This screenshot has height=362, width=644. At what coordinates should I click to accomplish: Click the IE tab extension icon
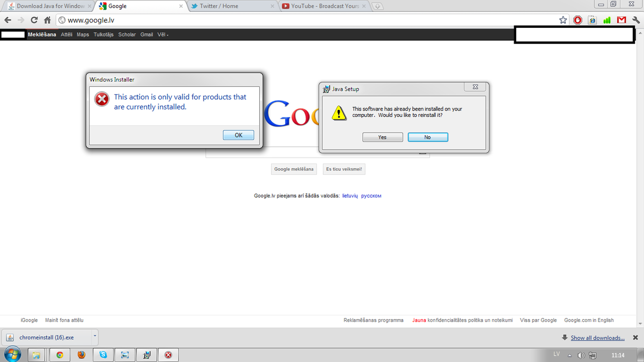point(592,20)
